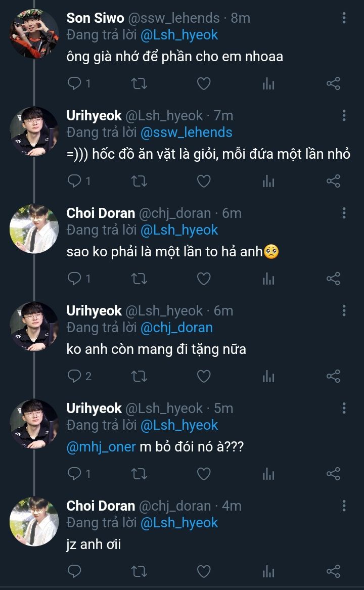View analytics for the snack tweet by Urihyeok

pos(268,181)
